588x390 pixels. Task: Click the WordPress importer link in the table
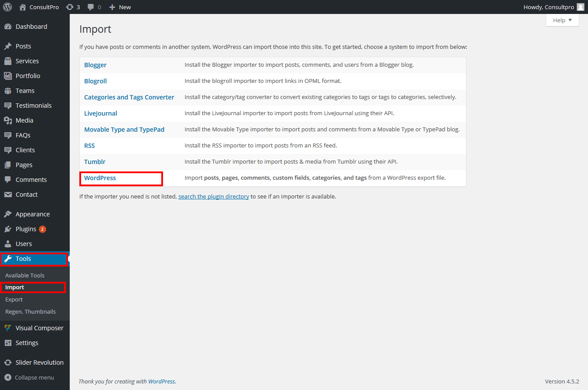tap(100, 178)
